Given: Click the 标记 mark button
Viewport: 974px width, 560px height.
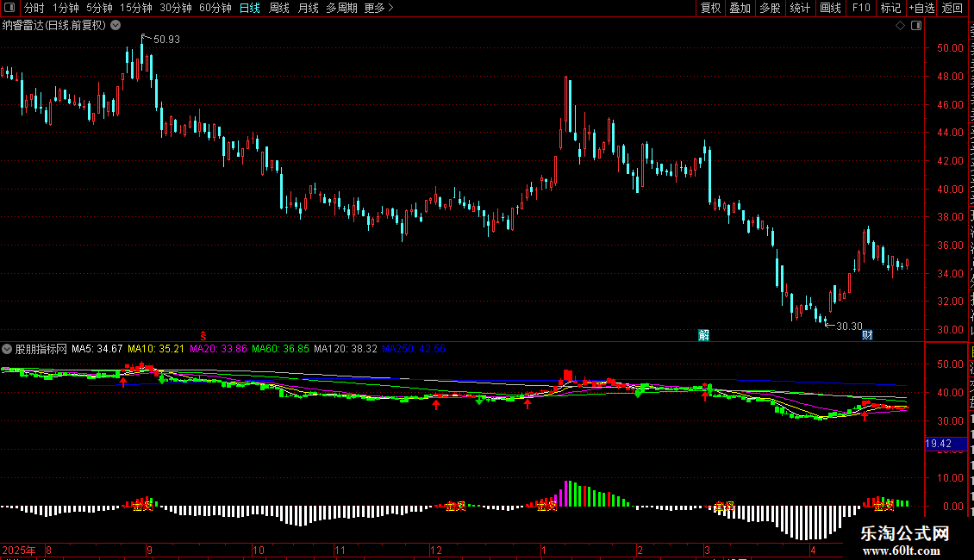Looking at the screenshot, I should [x=890, y=8].
